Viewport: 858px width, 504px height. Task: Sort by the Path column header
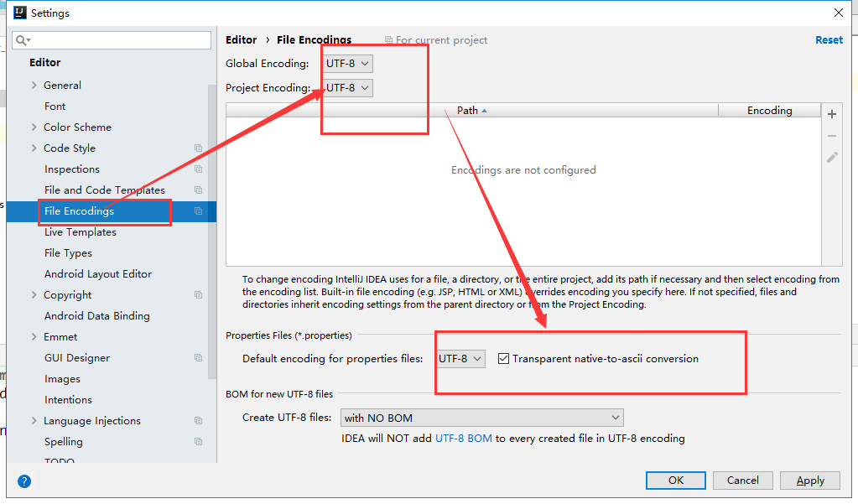pyautogui.click(x=471, y=110)
